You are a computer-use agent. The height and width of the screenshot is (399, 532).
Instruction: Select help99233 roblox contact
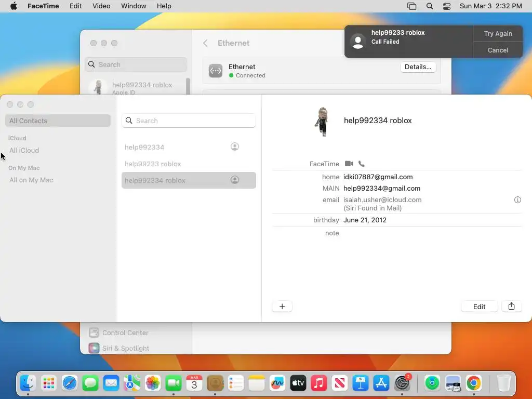pos(189,164)
